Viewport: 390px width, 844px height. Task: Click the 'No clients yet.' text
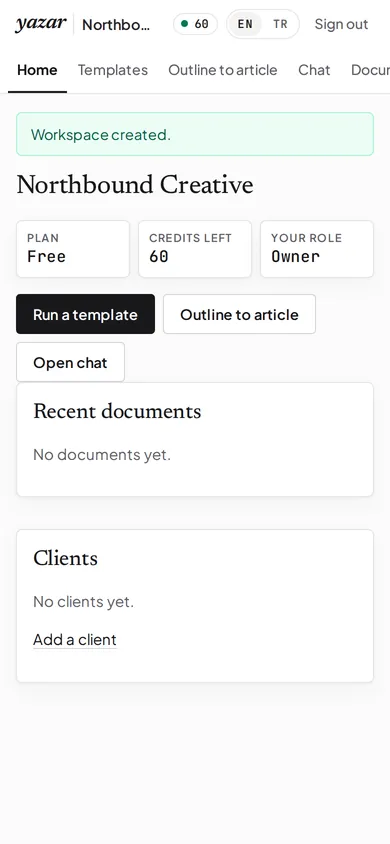click(x=83, y=602)
